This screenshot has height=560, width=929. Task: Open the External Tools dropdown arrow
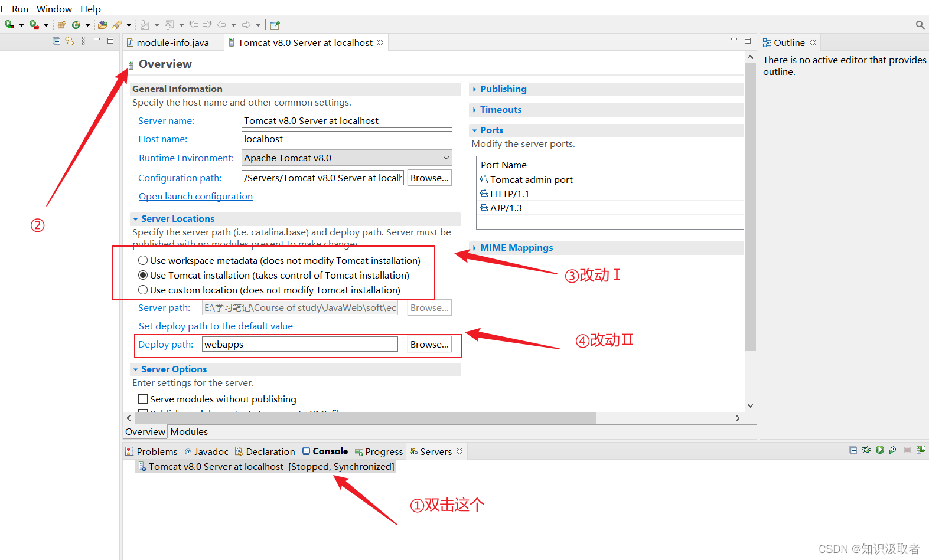pos(46,25)
